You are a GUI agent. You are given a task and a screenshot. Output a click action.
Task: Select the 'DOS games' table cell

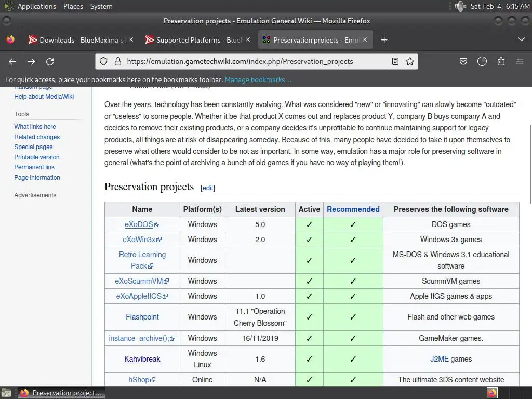451,224
